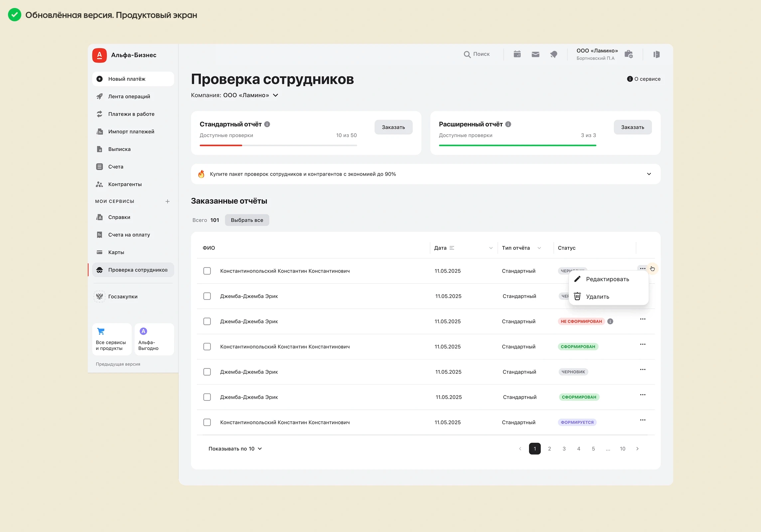
Task: Click the briefcase settings icon near ООО «Ламино»
Action: pos(629,54)
